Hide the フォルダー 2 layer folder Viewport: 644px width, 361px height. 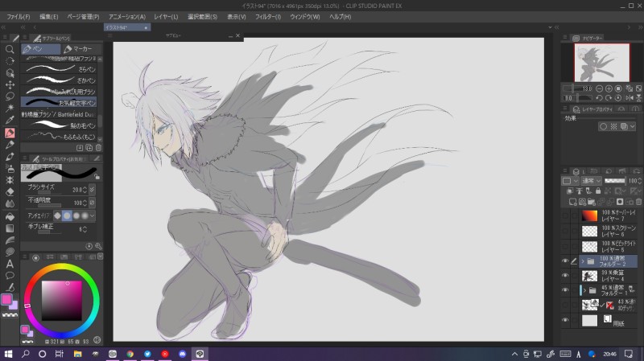click(x=565, y=261)
